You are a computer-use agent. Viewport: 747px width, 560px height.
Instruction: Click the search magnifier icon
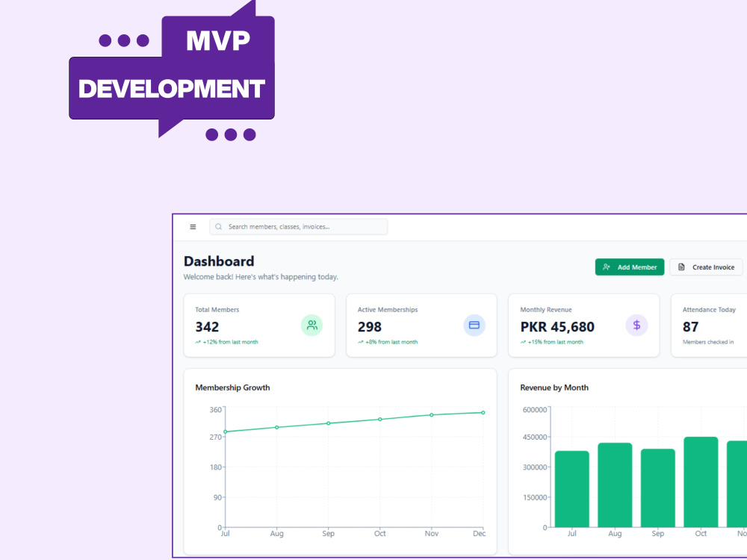pyautogui.click(x=219, y=227)
